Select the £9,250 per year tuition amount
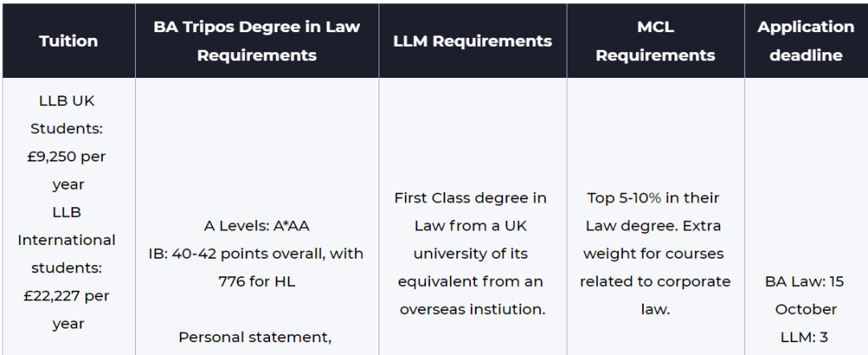868x355 pixels. [67, 169]
